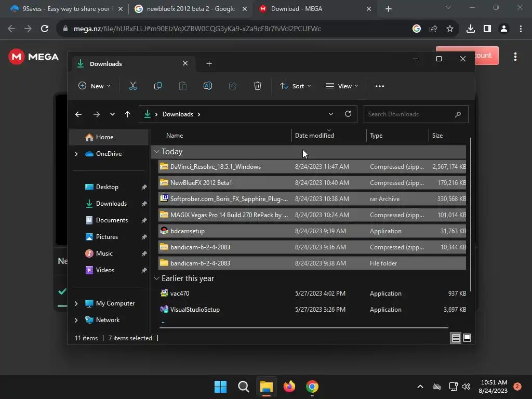Viewport: 532px width, 399px height.
Task: Open the Sort options dropdown
Action: pyautogui.click(x=295, y=86)
